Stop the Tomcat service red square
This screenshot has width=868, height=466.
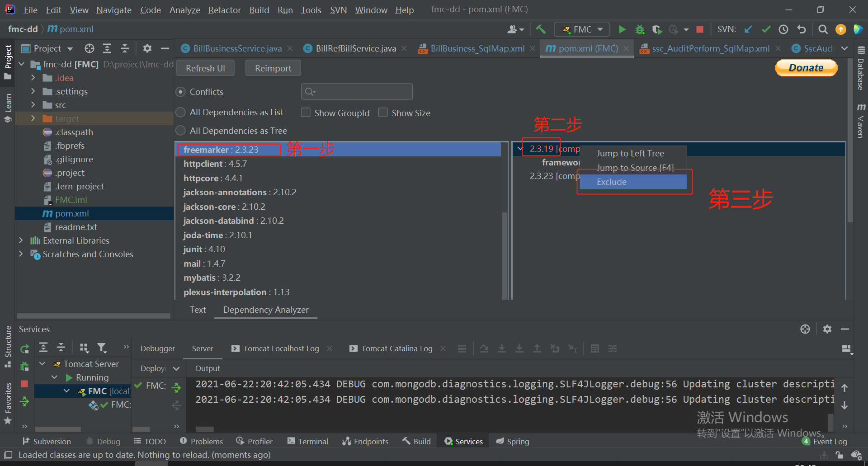(24, 384)
